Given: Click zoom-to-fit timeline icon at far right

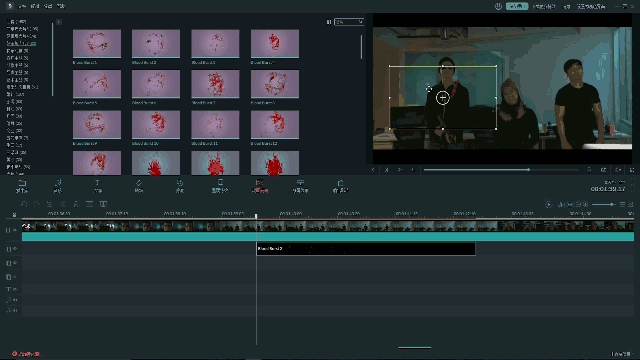Looking at the screenshot, I should coord(631,204).
